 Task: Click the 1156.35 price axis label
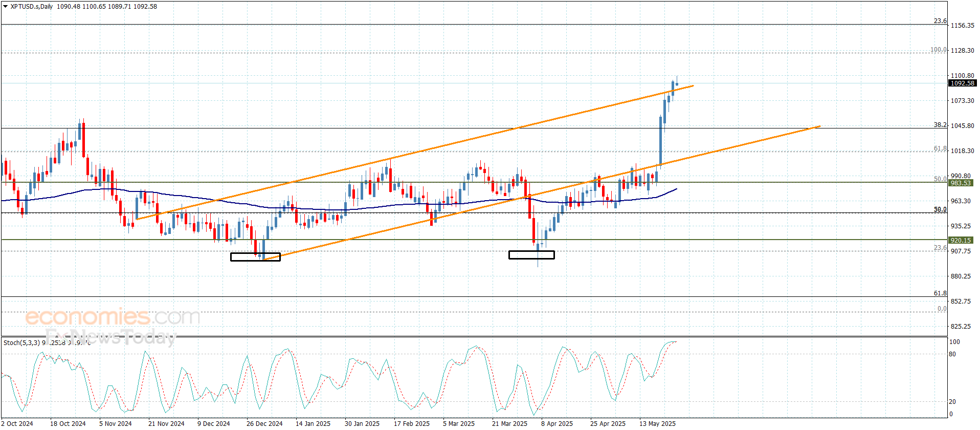962,26
